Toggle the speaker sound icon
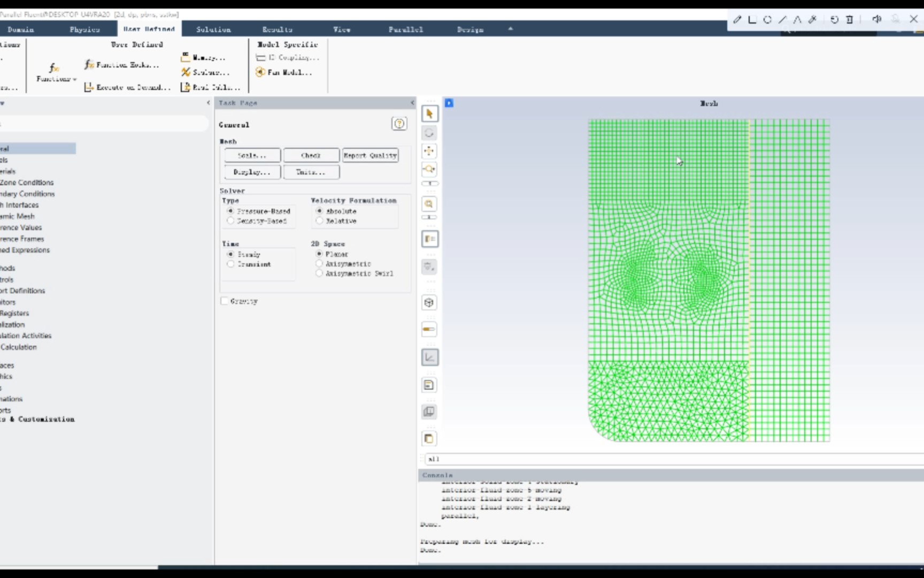The height and width of the screenshot is (578, 924). tap(876, 19)
